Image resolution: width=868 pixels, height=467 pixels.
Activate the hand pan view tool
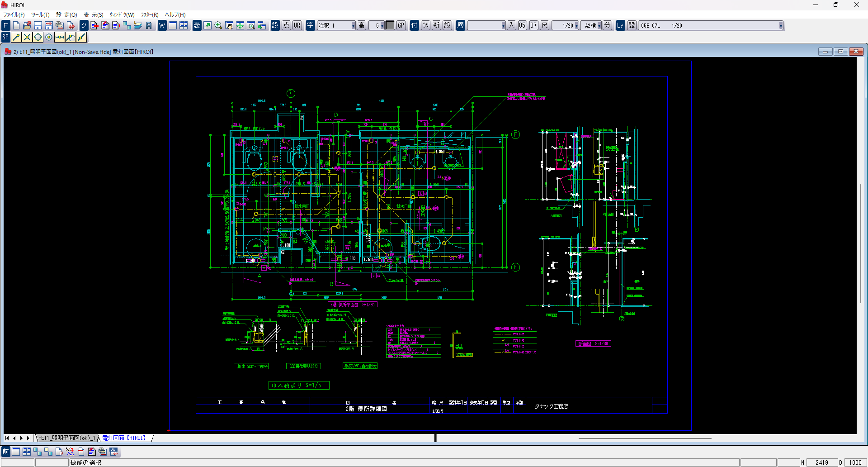click(x=229, y=26)
